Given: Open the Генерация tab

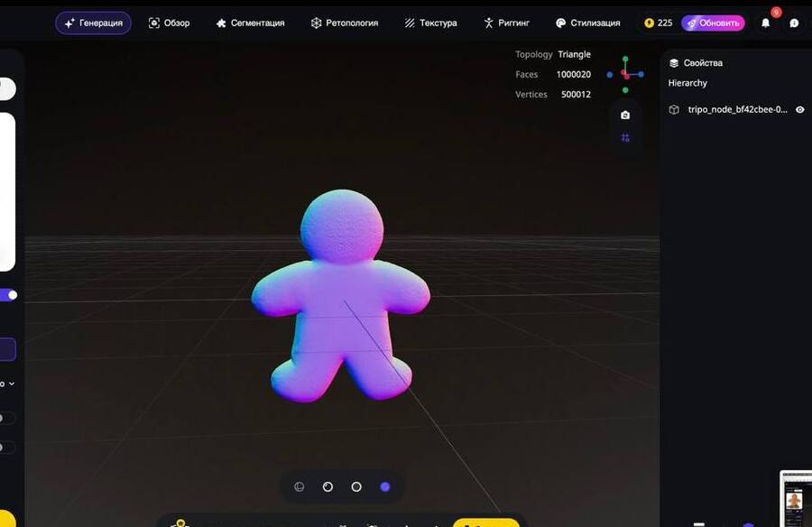Looking at the screenshot, I should [x=93, y=23].
